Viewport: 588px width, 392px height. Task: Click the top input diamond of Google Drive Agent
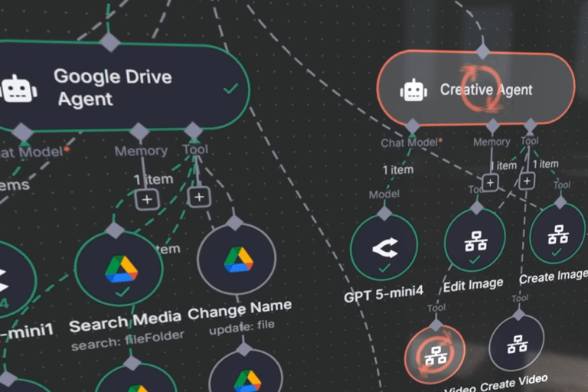[110, 42]
